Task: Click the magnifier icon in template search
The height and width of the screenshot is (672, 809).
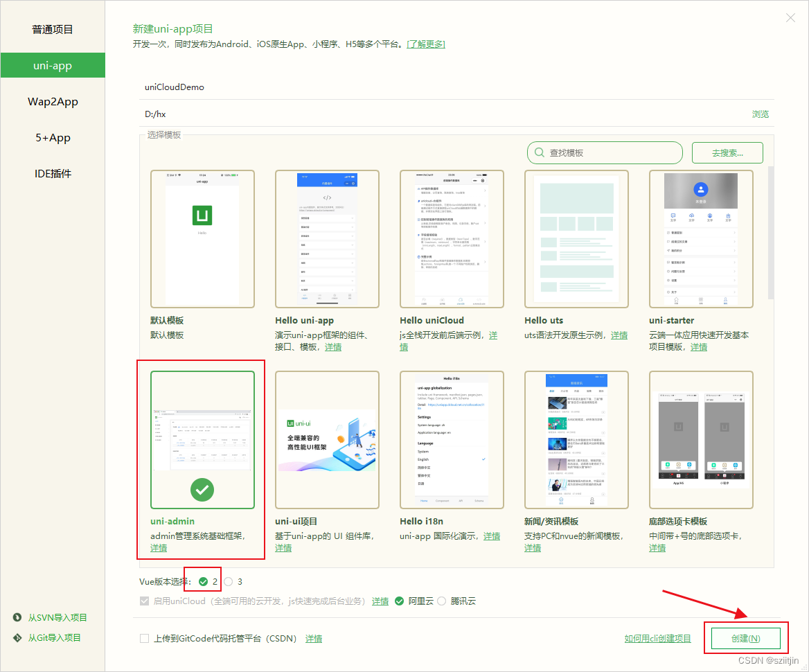Action: coord(539,153)
